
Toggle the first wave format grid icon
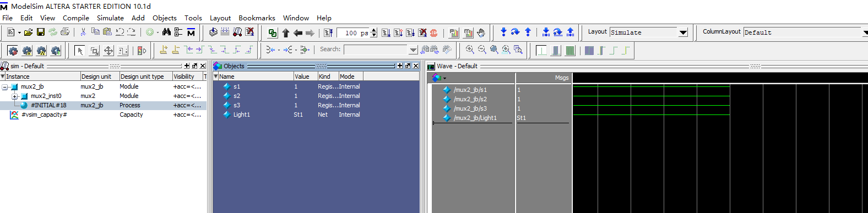pyautogui.click(x=541, y=51)
